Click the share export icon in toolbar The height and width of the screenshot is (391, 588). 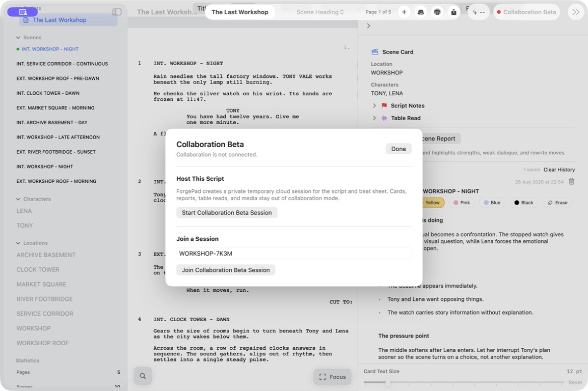tap(453, 12)
